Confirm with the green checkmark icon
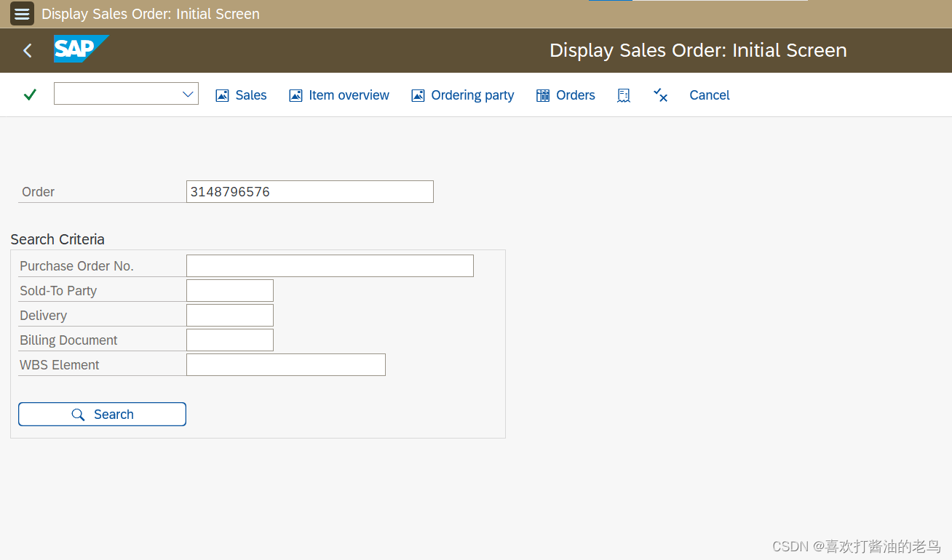952x560 pixels. [x=30, y=95]
